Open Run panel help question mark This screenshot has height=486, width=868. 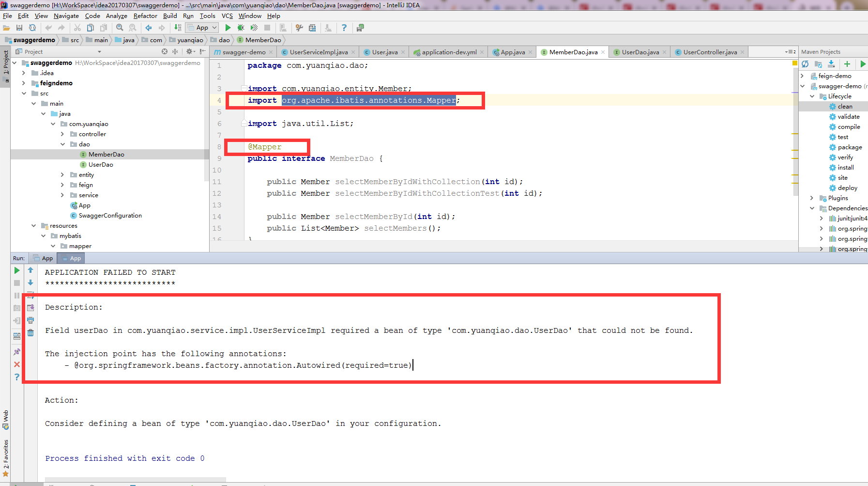tap(17, 377)
